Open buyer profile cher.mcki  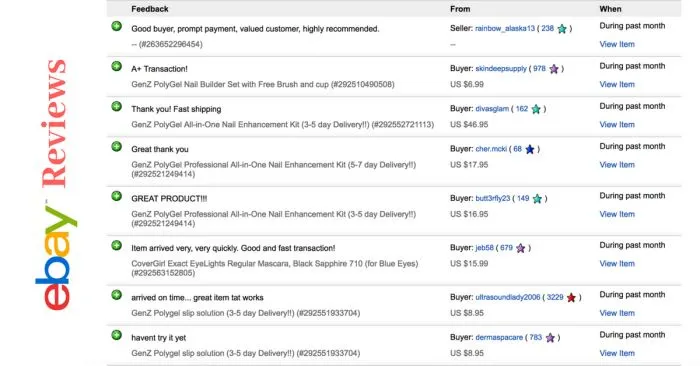pyautogui.click(x=491, y=149)
